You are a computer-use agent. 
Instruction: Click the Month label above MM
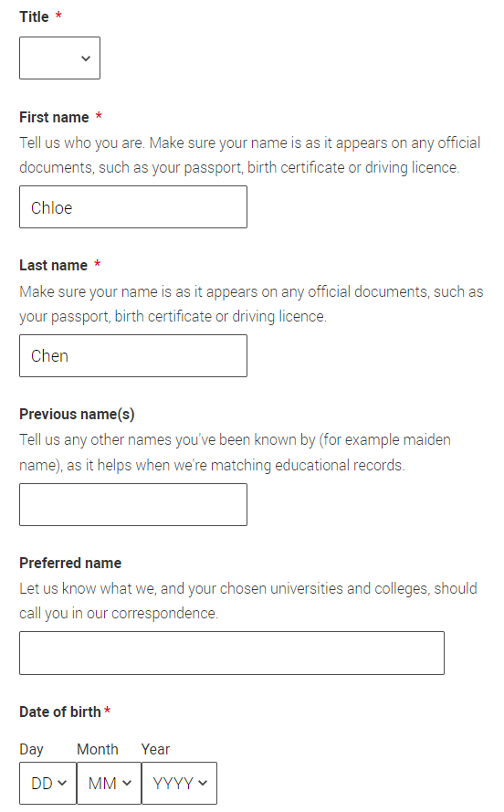[98, 749]
